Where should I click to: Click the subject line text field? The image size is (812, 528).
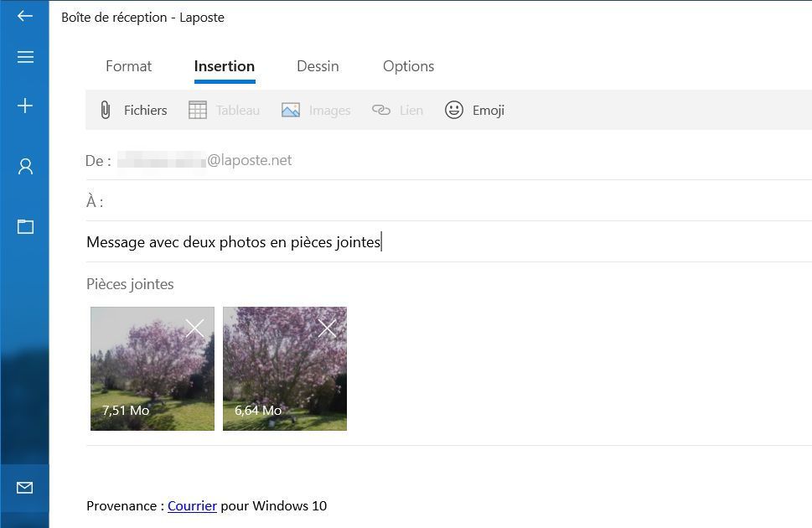[x=453, y=242]
